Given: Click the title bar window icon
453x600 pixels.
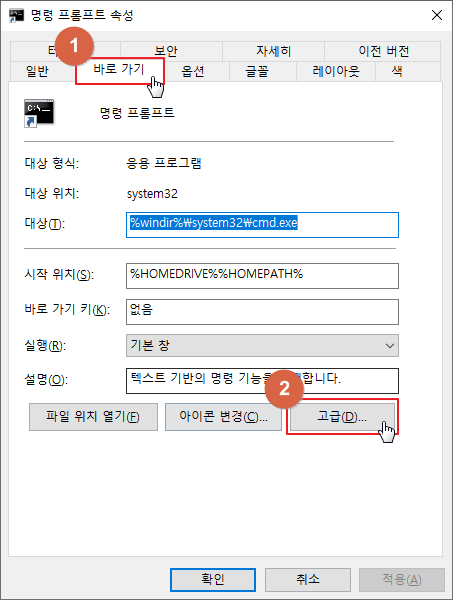Looking at the screenshot, I should point(16,15).
